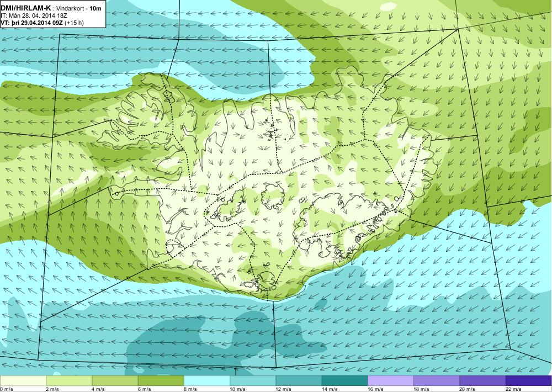The height and width of the screenshot is (392, 552).
Task: Choose the olive green 6 m/s legend swatch
Action: point(161,381)
